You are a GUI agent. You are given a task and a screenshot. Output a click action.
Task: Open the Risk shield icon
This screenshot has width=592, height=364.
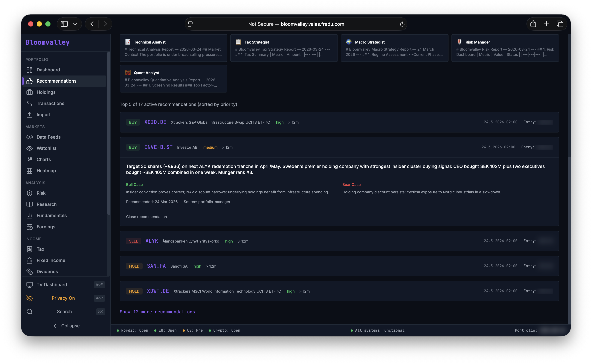pos(29,193)
